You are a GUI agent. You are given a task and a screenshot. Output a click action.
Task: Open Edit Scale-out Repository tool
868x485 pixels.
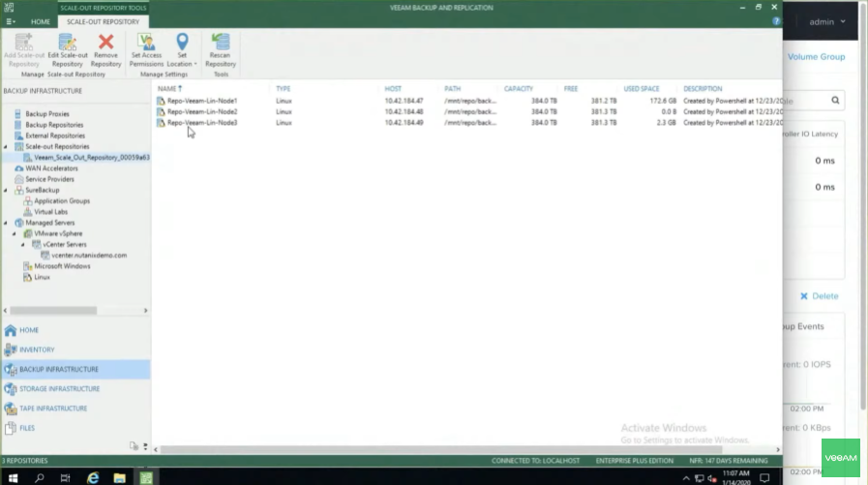coord(68,49)
